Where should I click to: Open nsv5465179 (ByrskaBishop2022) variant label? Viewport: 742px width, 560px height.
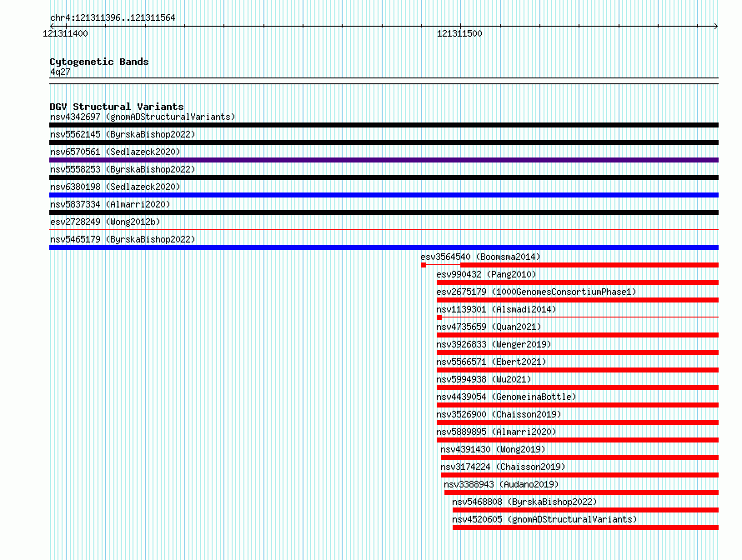point(123,239)
